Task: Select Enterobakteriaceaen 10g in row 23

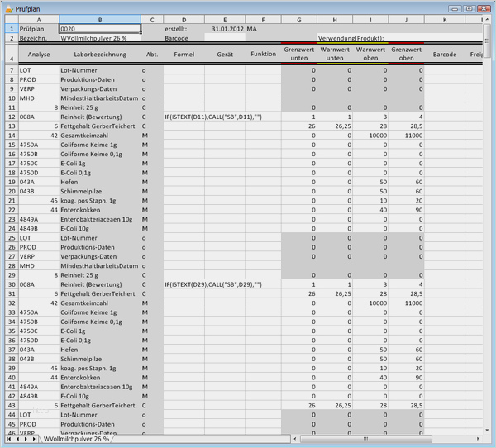Action: click(x=100, y=219)
